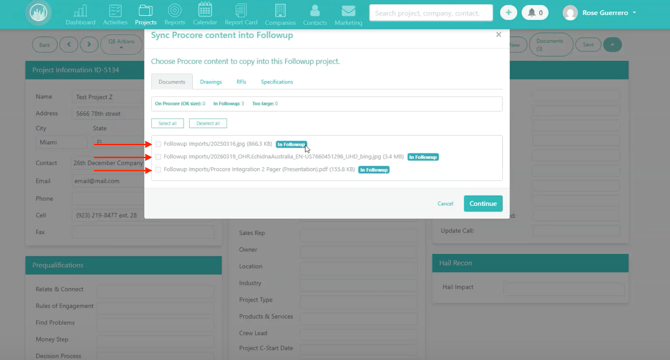
Task: Open Rose Guerrero user dropdown
Action: click(x=609, y=13)
